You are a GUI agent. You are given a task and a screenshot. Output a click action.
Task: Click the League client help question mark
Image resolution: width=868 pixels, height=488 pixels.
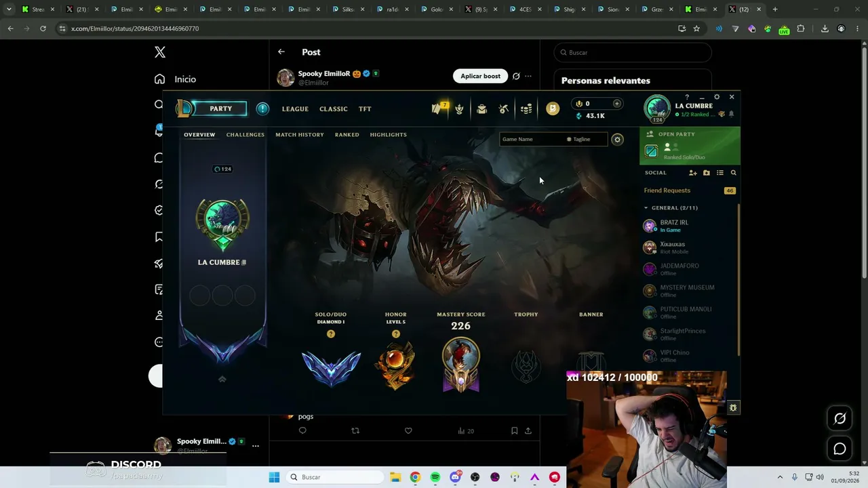point(687,97)
